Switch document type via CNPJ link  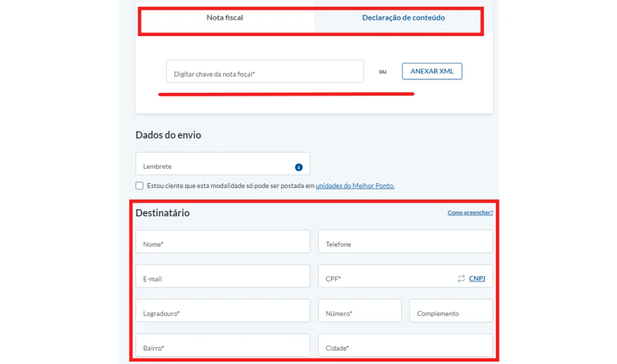pos(477,278)
